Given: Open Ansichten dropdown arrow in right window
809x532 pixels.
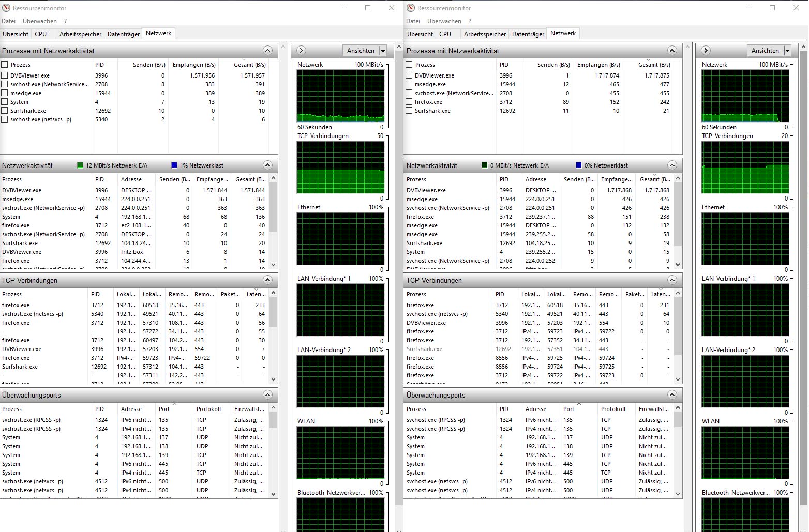Looking at the screenshot, I should (787, 51).
